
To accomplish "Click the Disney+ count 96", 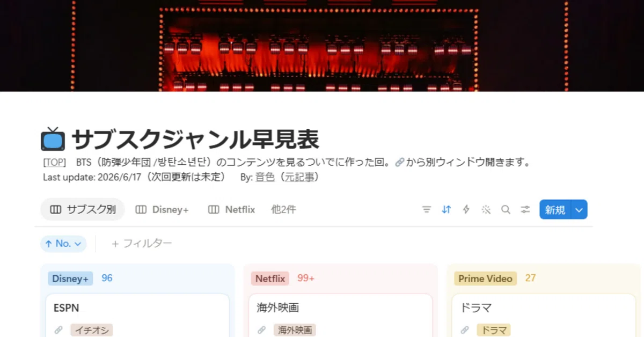I will (x=107, y=278).
